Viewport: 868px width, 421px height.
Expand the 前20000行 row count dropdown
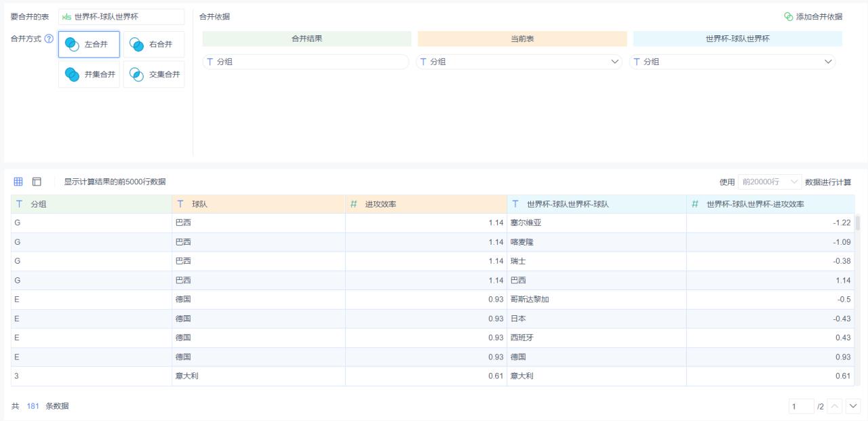tap(769, 182)
